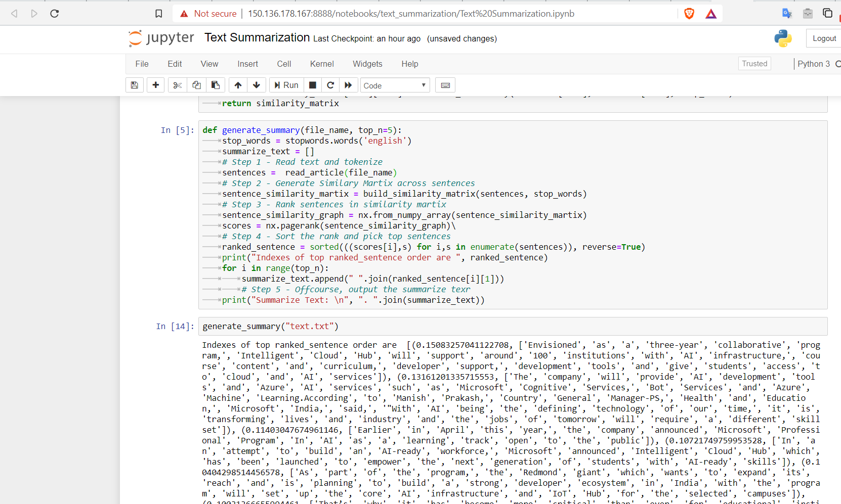Screen dimensions: 841x504
Task: Click the (unsaved changes) status text
Action: [462, 38]
